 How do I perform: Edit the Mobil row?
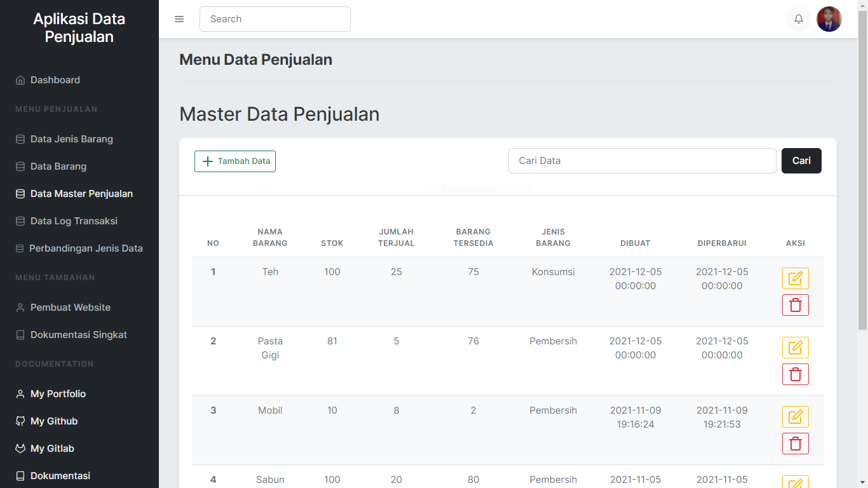[796, 417]
